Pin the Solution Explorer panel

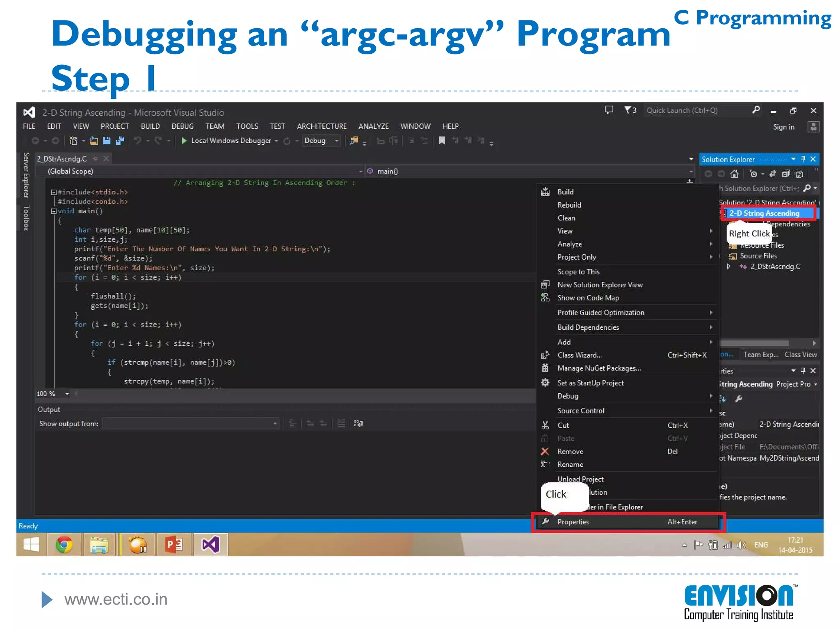[x=803, y=159]
